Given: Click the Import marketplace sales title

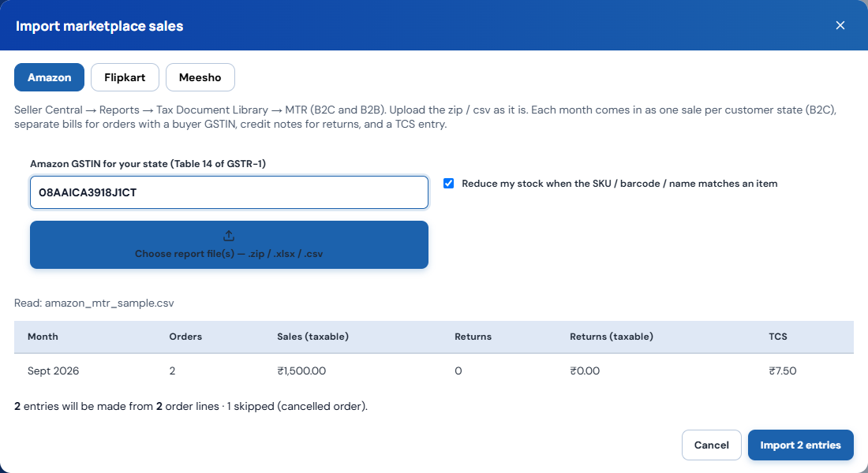Looking at the screenshot, I should point(99,26).
